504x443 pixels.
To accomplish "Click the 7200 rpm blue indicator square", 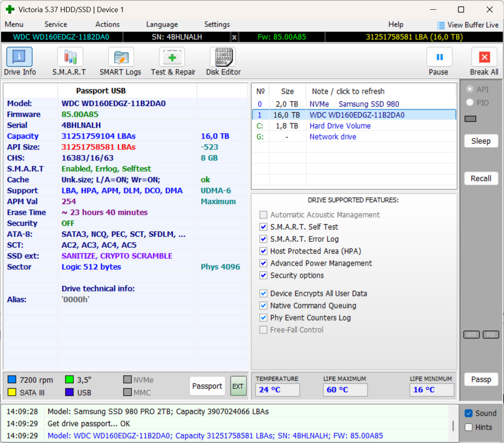I will click(x=12, y=380).
